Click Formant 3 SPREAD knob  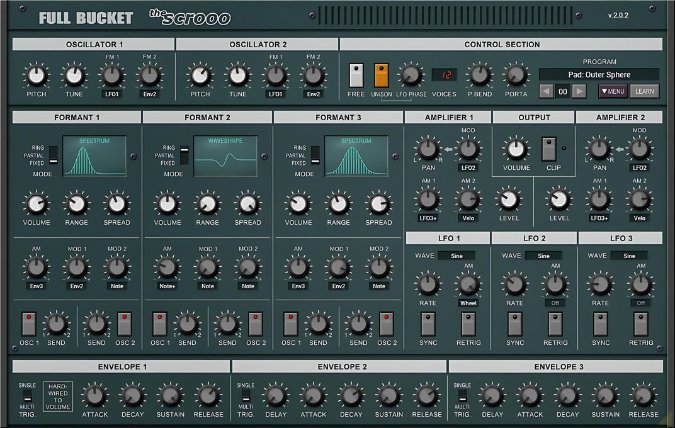pos(379,204)
